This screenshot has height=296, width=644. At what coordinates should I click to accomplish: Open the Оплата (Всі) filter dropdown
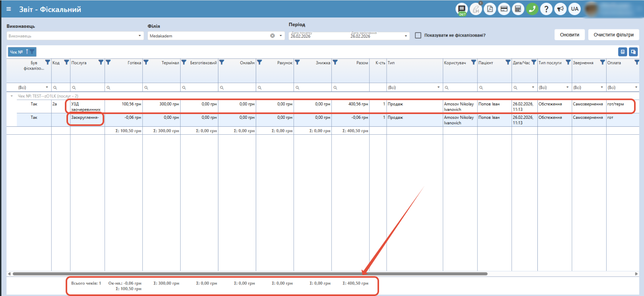(636, 87)
